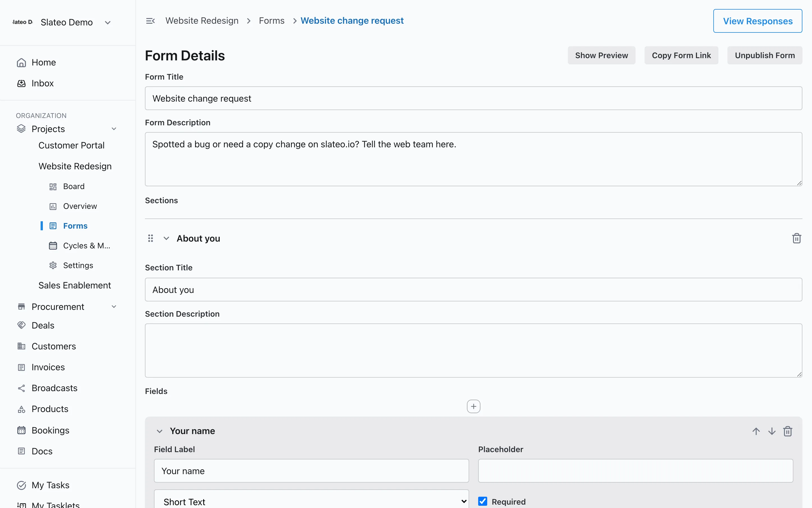Click Forms breadcrumb link

coord(272,21)
